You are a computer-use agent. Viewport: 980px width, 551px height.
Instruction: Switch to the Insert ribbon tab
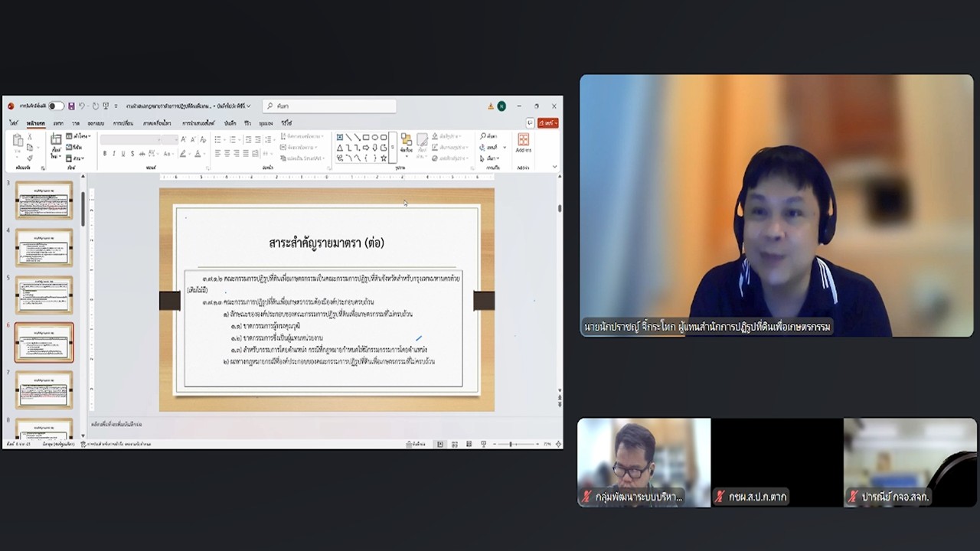pos(58,123)
